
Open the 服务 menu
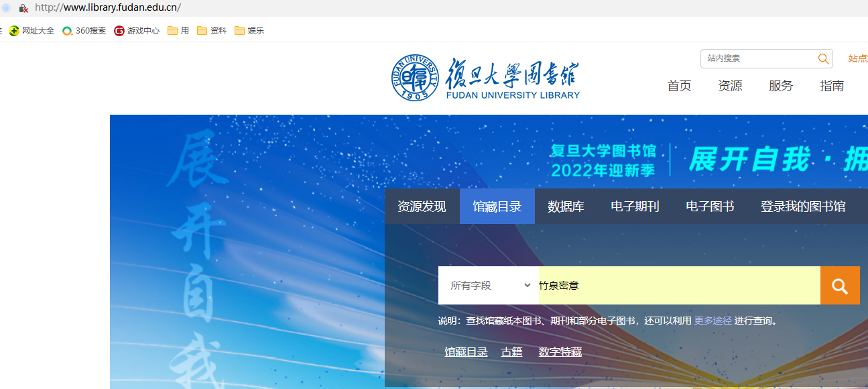click(780, 85)
